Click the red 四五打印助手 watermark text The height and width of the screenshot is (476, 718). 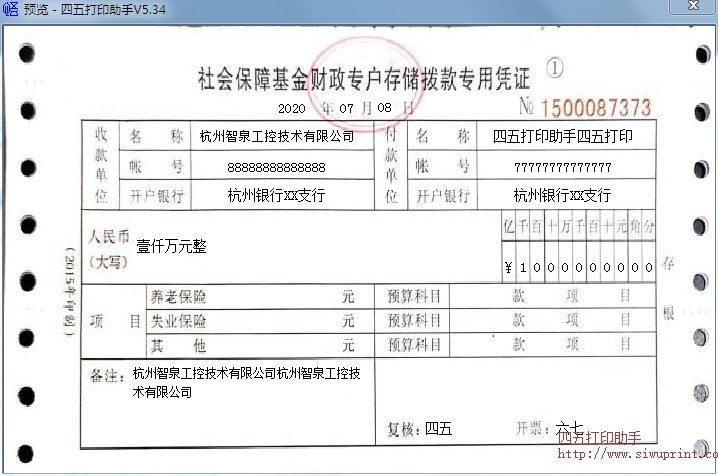coord(598,437)
